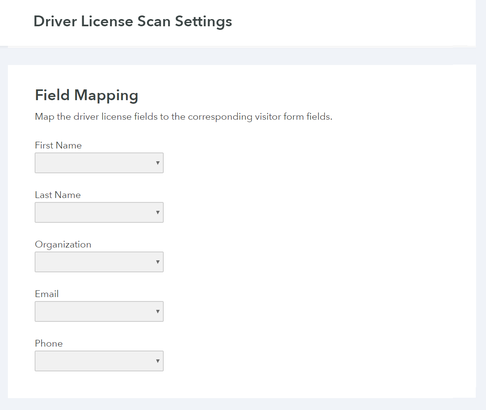Click the Phone field label

pos(49,343)
